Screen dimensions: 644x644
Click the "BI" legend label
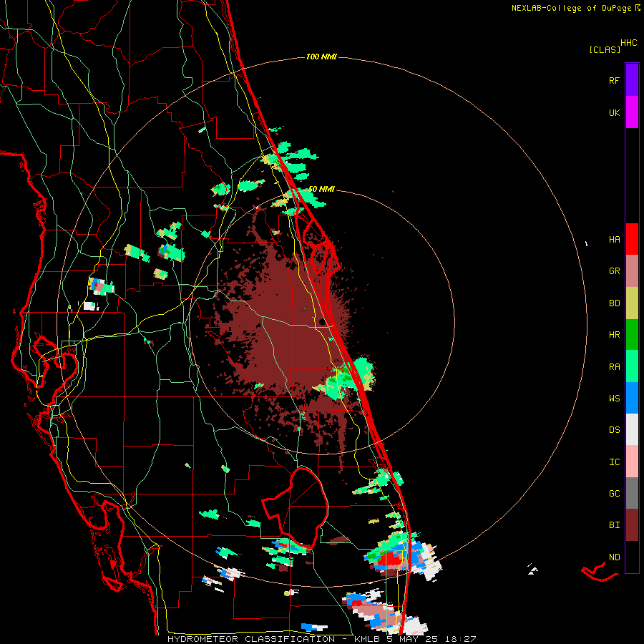(614, 525)
